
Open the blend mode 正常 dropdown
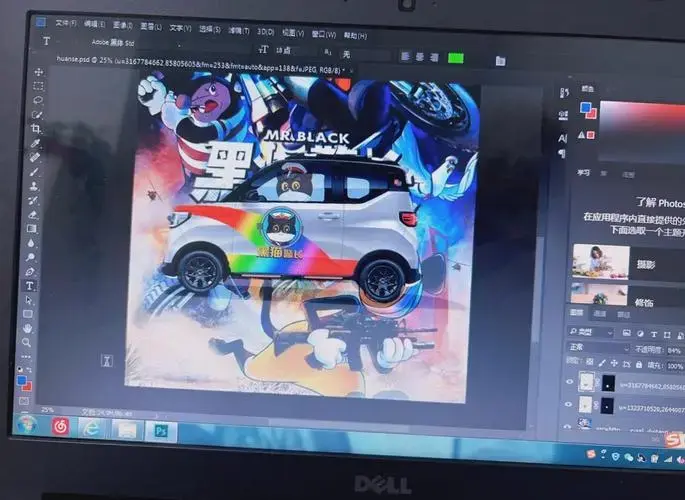(598, 347)
